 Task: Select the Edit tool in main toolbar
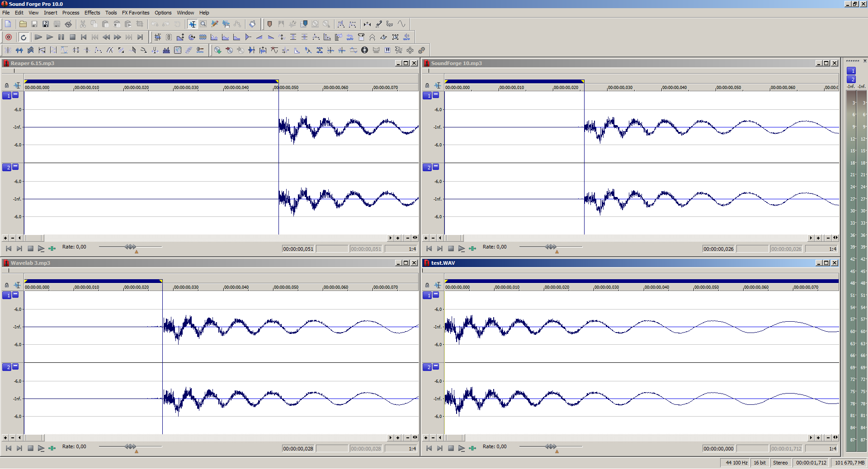192,24
